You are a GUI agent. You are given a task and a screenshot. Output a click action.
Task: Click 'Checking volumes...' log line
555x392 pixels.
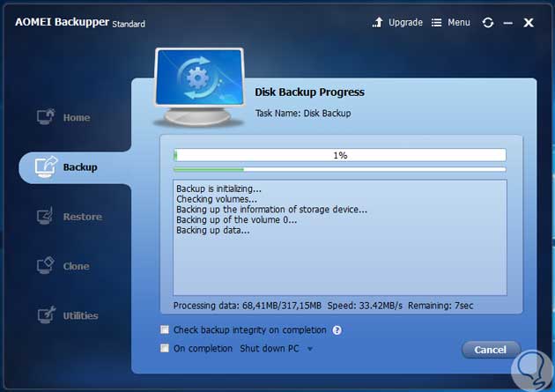click(x=217, y=199)
